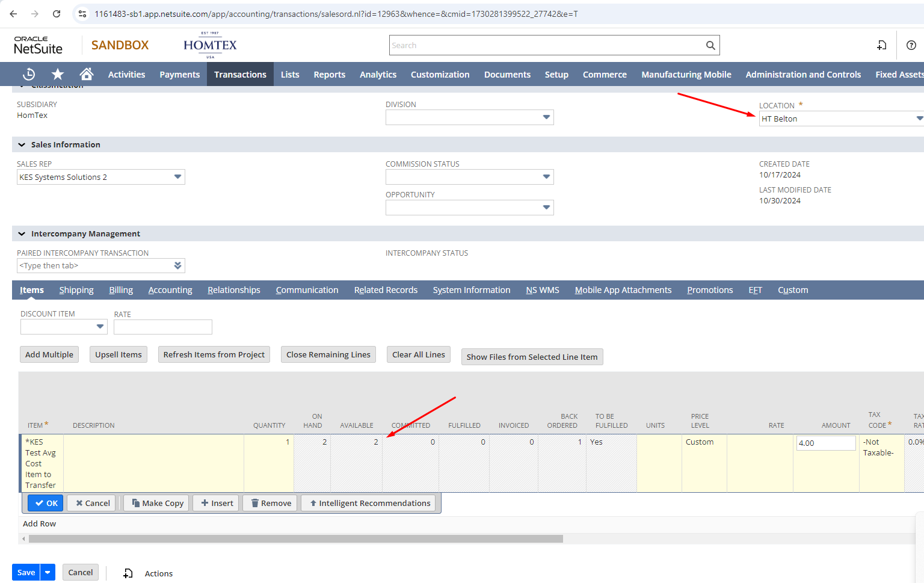Open the Documents menu
Image resolution: width=924 pixels, height=583 pixels.
(x=507, y=74)
